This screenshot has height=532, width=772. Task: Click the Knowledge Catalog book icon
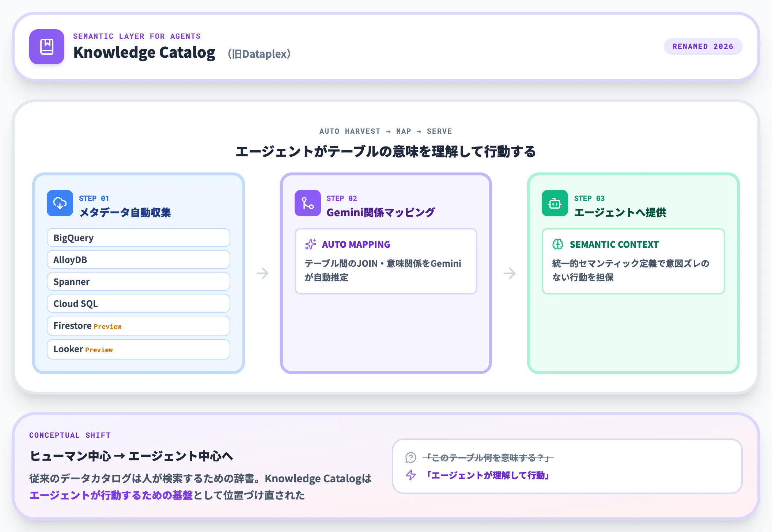(x=47, y=47)
